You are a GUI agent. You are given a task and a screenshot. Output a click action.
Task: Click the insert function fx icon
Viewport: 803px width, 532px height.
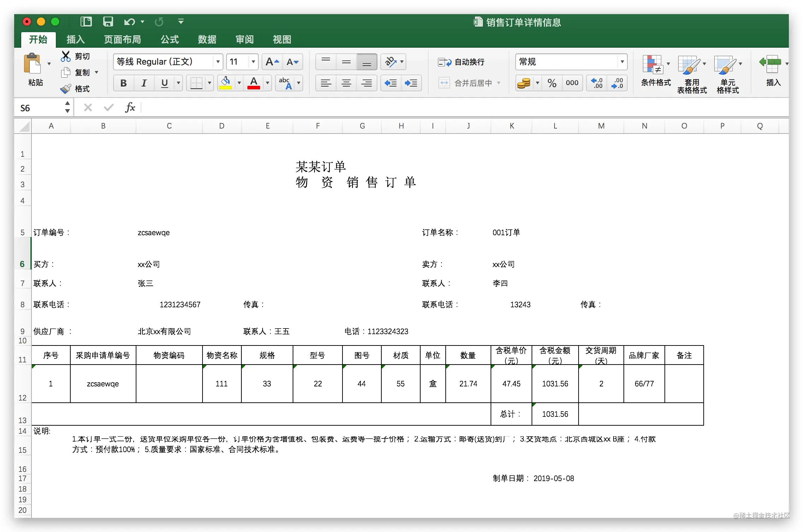[x=130, y=107]
